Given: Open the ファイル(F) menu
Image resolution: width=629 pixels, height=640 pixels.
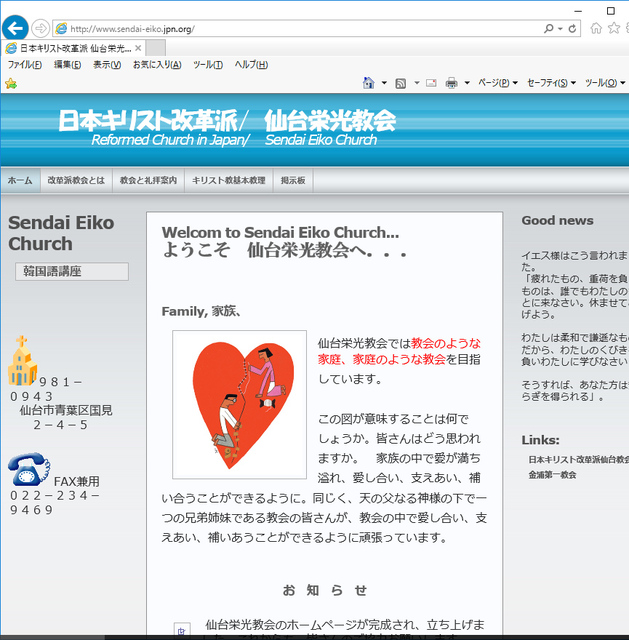Looking at the screenshot, I should pyautogui.click(x=25, y=65).
